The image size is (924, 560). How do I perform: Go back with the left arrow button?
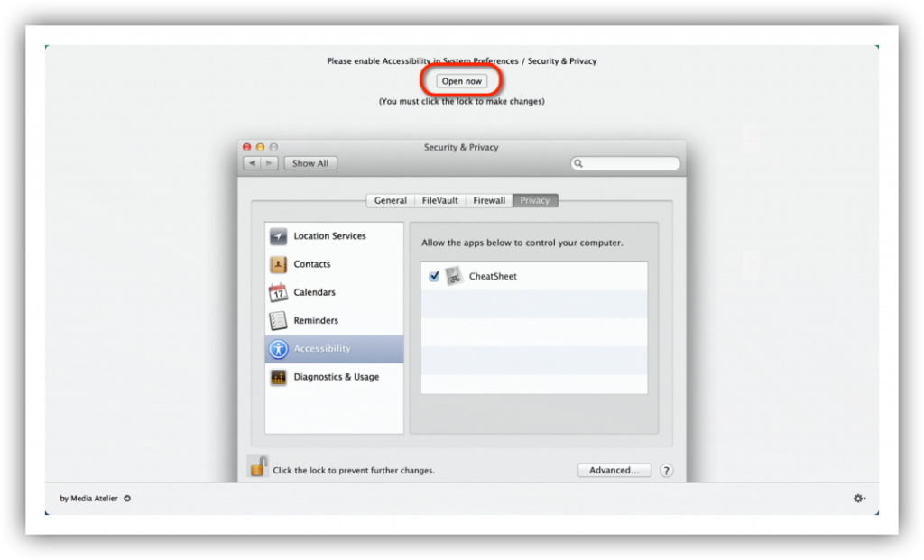(x=253, y=163)
